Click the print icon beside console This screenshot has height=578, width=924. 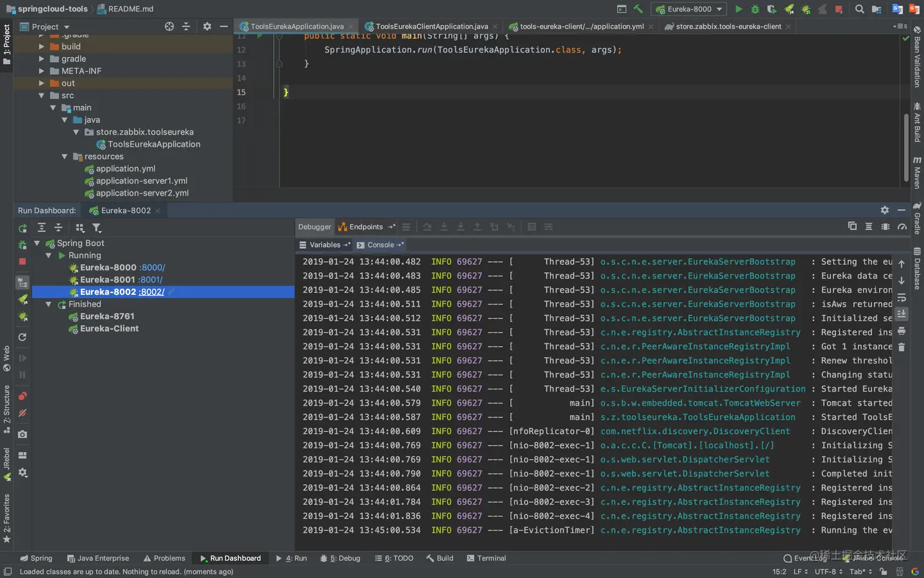point(901,331)
